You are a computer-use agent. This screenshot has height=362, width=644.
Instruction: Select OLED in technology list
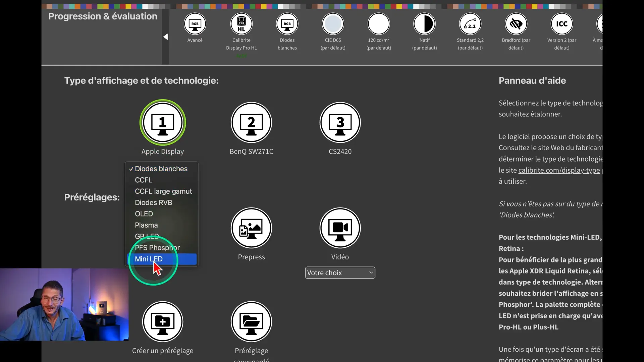pyautogui.click(x=161, y=214)
